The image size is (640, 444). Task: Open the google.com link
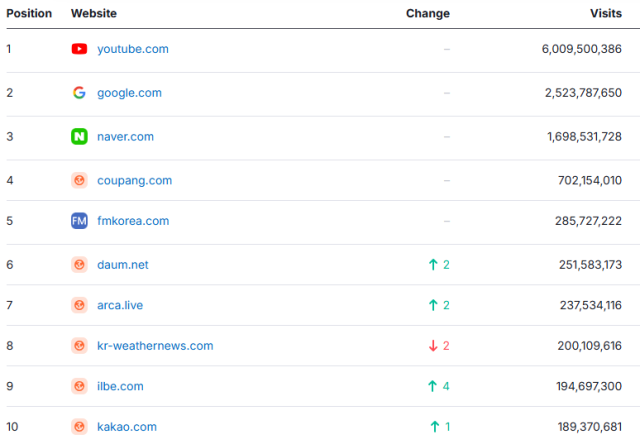pyautogui.click(x=129, y=93)
